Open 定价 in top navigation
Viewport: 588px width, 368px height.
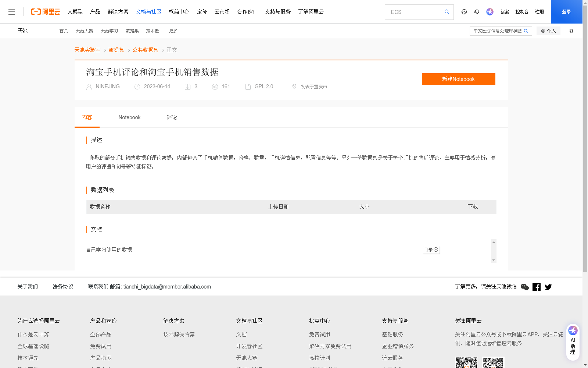202,12
